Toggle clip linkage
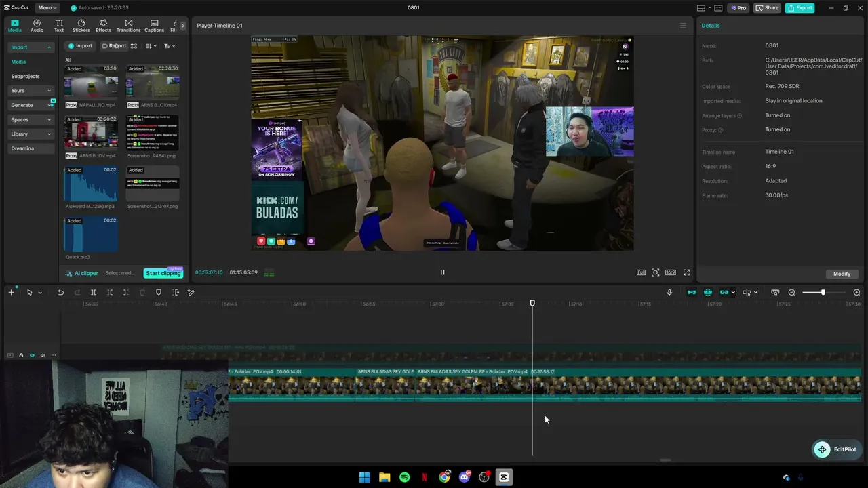 [724, 292]
